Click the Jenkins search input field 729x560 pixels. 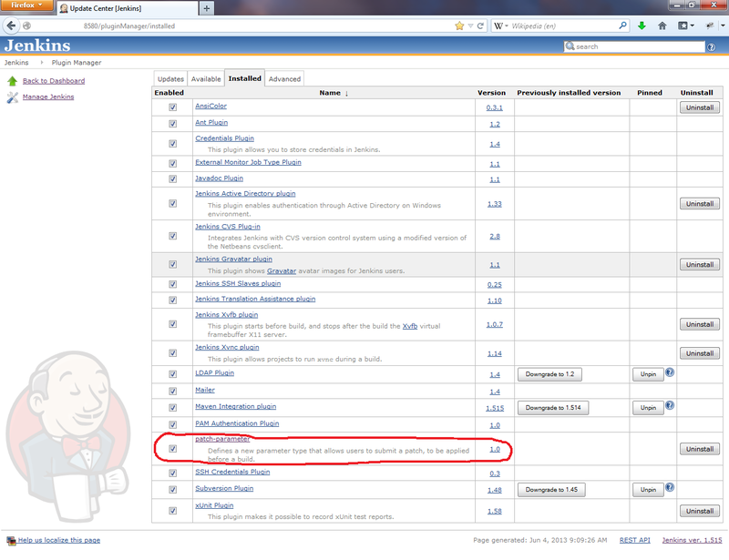(x=634, y=46)
